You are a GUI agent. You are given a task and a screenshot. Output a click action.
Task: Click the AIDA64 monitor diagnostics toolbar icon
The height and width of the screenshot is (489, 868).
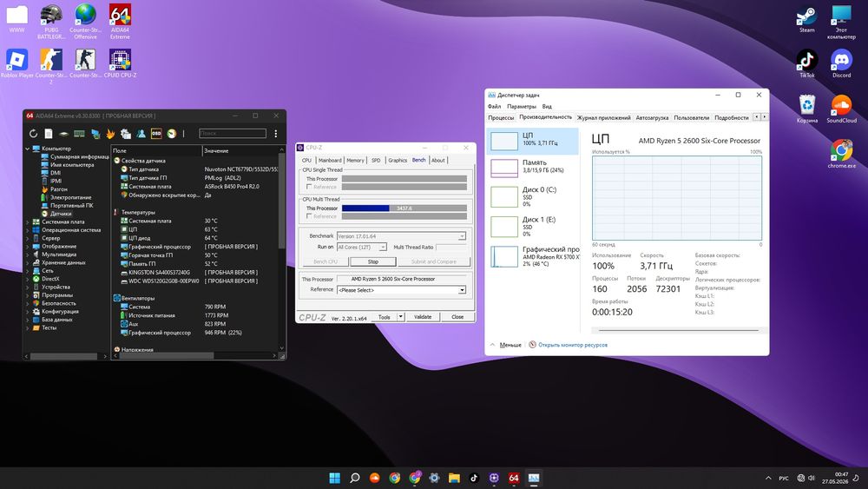click(x=95, y=134)
